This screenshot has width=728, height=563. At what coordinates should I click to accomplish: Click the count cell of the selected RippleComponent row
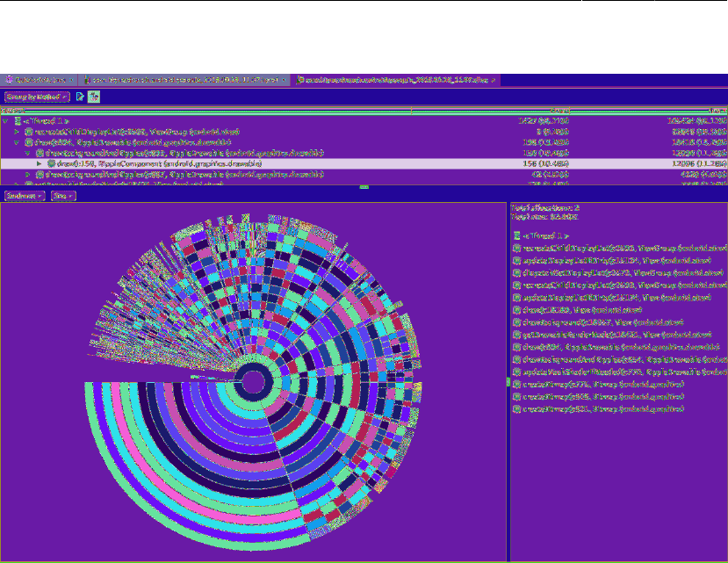545,163
